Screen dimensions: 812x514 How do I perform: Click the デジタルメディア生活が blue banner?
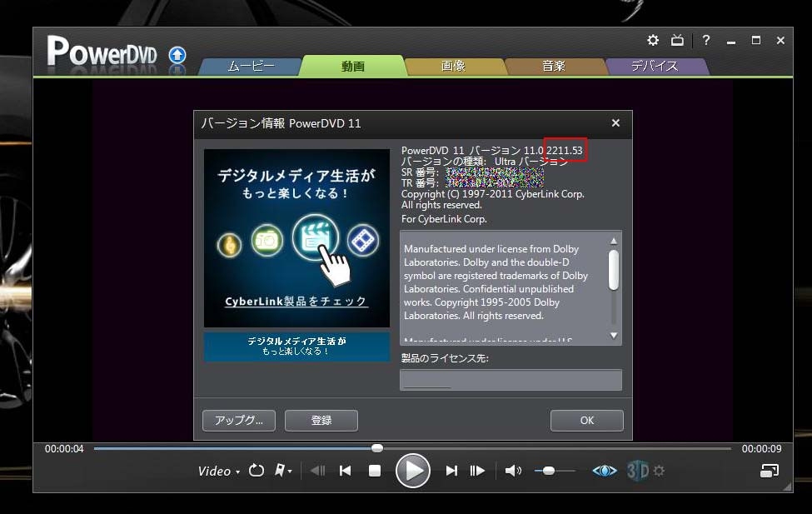click(296, 346)
